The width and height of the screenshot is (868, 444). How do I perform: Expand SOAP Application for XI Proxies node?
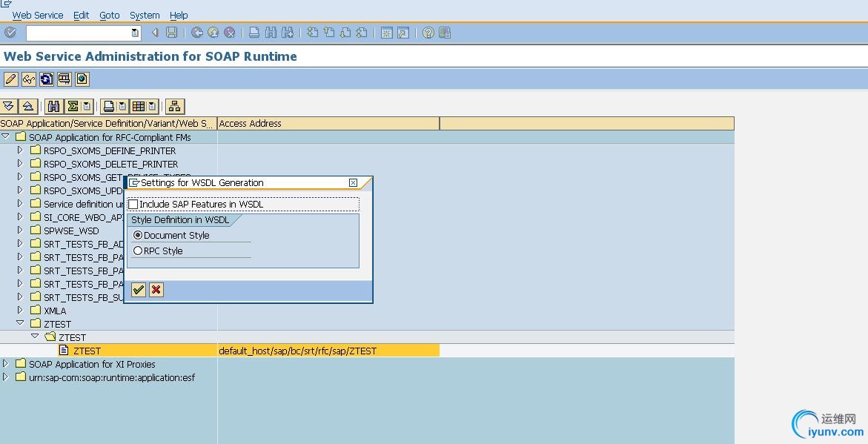(5, 364)
